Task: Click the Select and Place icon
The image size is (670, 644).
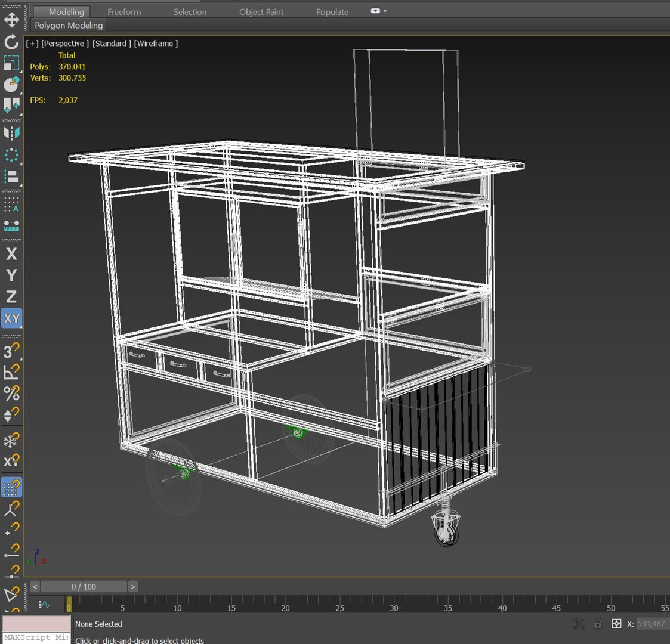Action: pyautogui.click(x=11, y=85)
